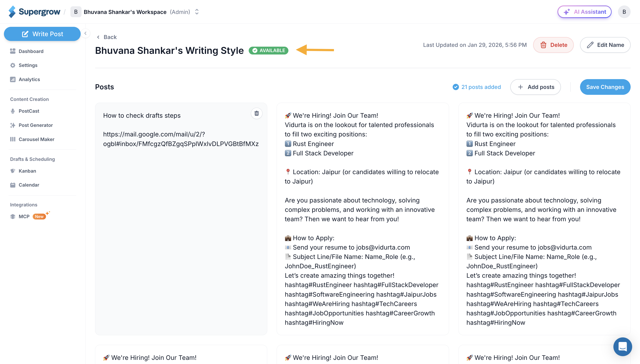The image size is (640, 364).
Task: Delete the 'How to check drafts steps' post
Action: tap(257, 114)
